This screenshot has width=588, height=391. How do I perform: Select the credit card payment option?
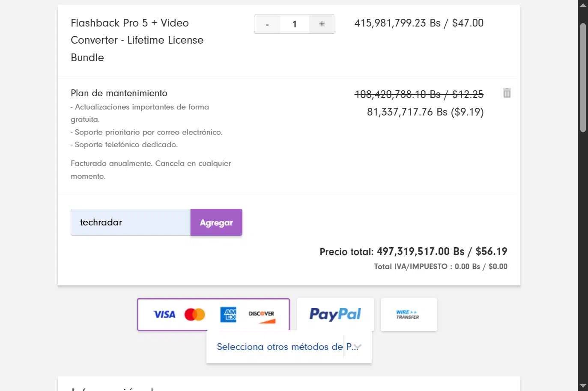coord(213,314)
